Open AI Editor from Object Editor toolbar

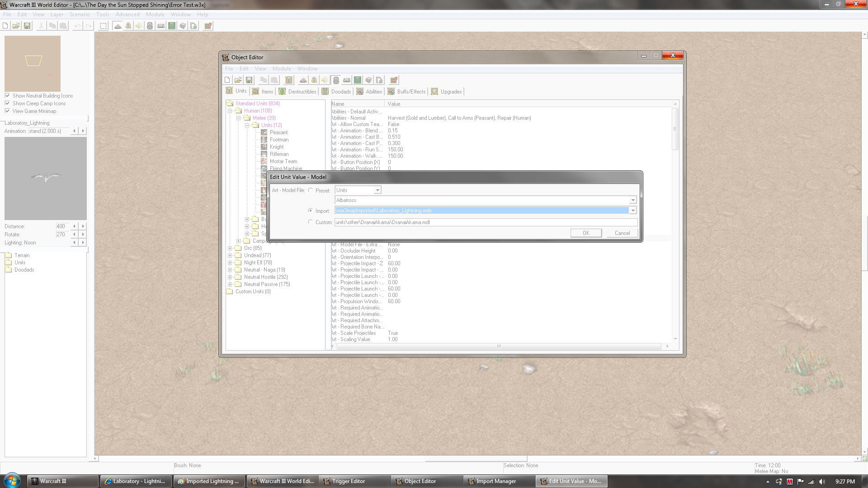(x=358, y=80)
